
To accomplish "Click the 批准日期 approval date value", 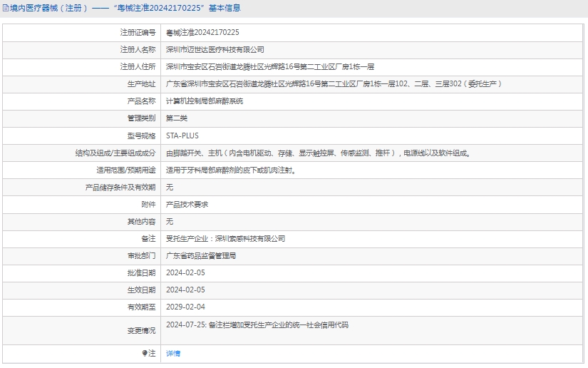I will [x=185, y=272].
